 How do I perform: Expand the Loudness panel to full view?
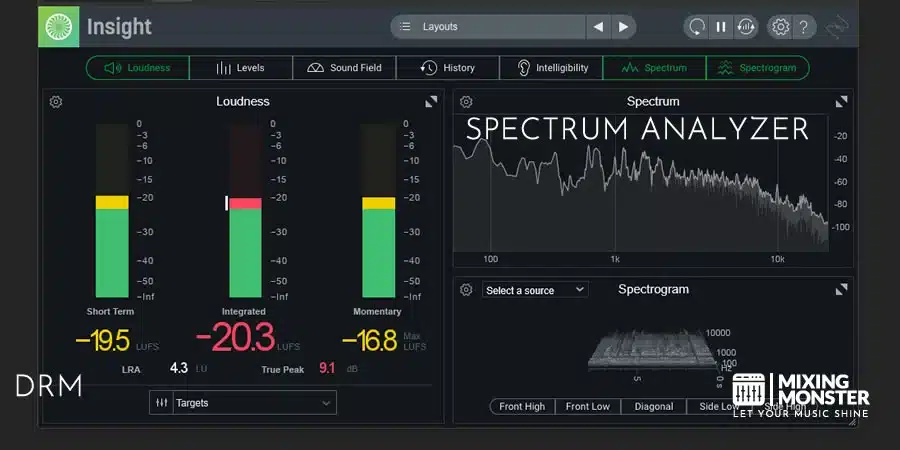pos(431,101)
